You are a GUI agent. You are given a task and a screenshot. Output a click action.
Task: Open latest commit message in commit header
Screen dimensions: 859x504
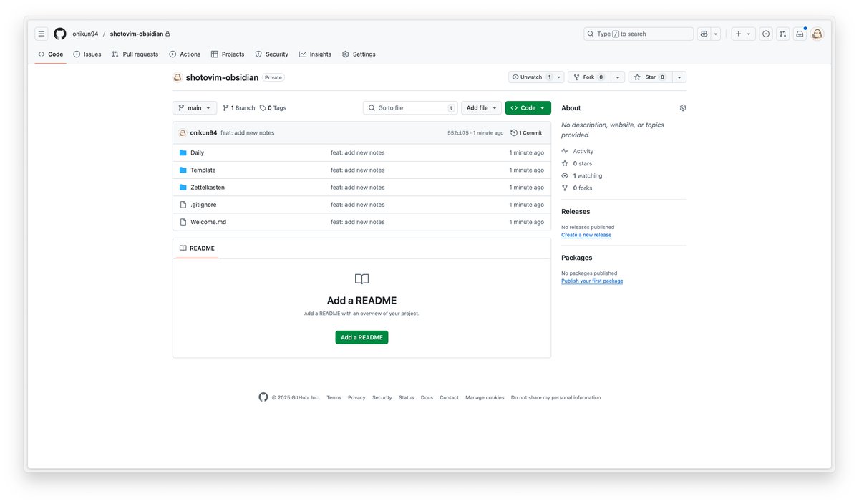248,133
